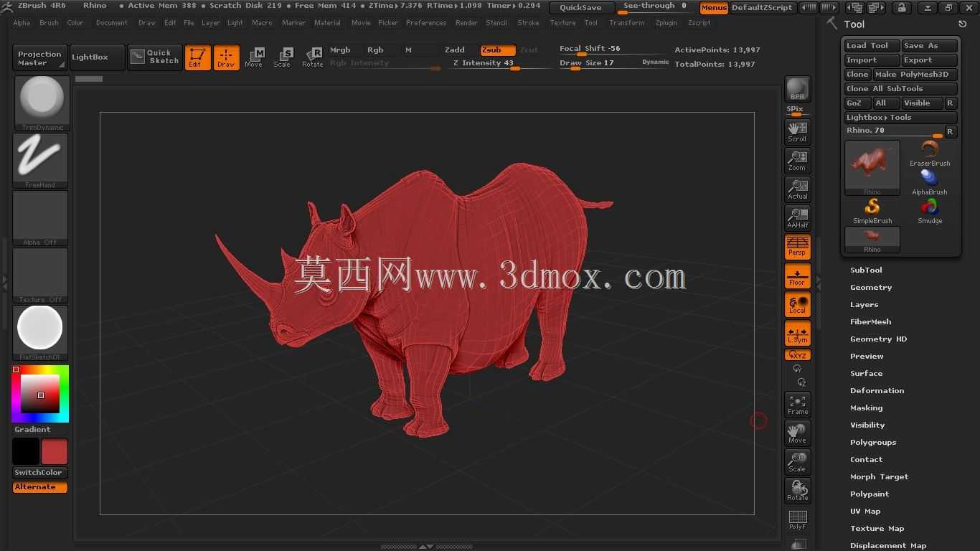Click the right shelf Move icon
Screen dimensions: 980x551
click(798, 433)
